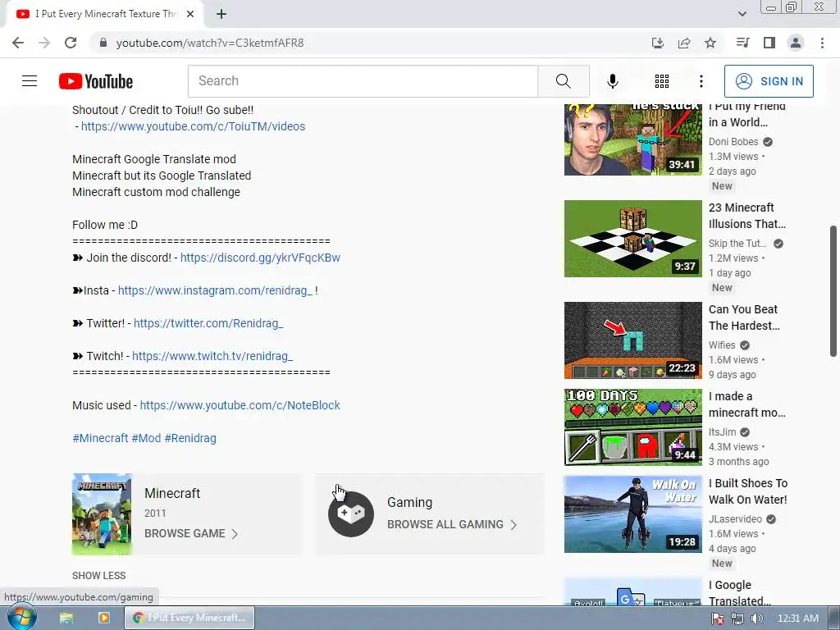840x630 pixels.
Task: Click the 'Can You Beat The Hardest…' title
Action: [x=744, y=317]
